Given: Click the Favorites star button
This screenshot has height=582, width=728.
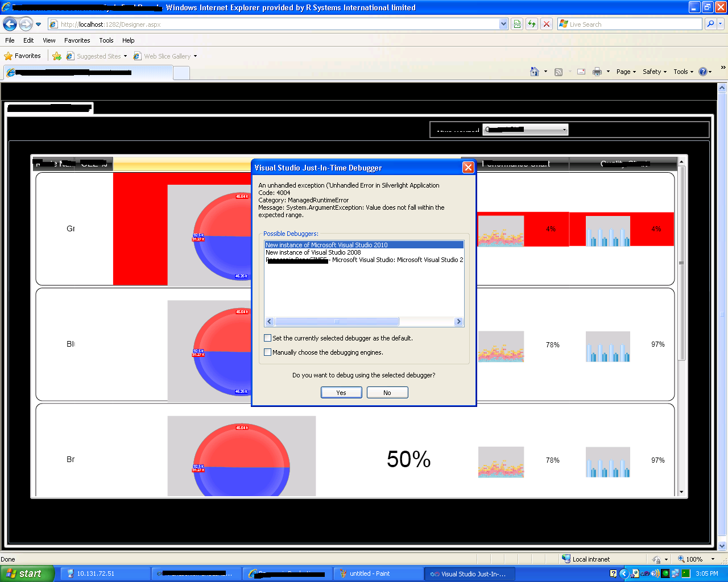Looking at the screenshot, I should click(23, 56).
